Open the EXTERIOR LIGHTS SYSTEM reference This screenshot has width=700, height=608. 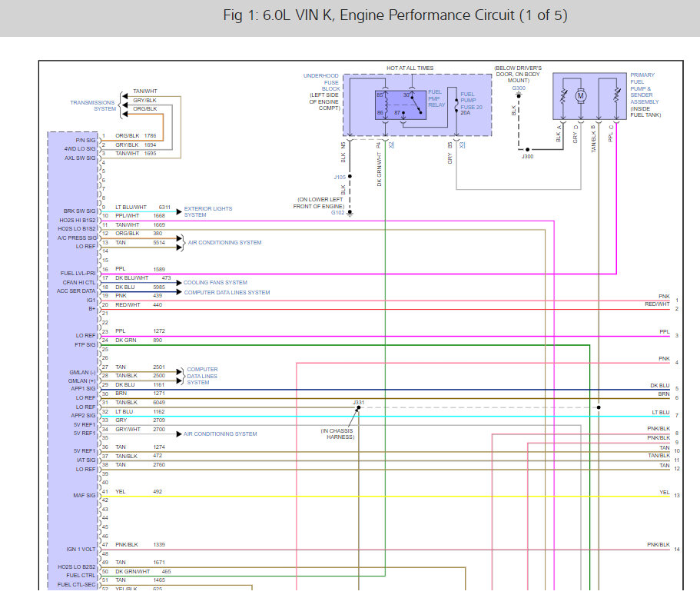(x=208, y=211)
